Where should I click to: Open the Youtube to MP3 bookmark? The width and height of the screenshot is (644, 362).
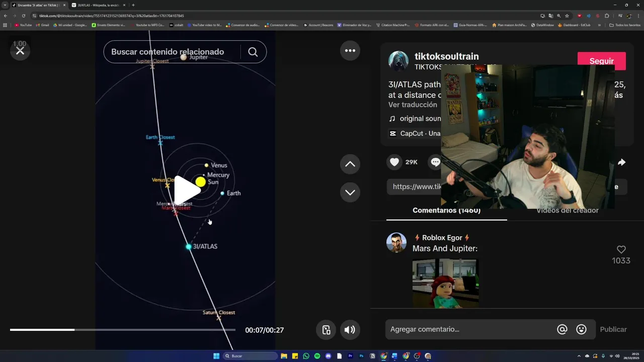click(x=148, y=25)
